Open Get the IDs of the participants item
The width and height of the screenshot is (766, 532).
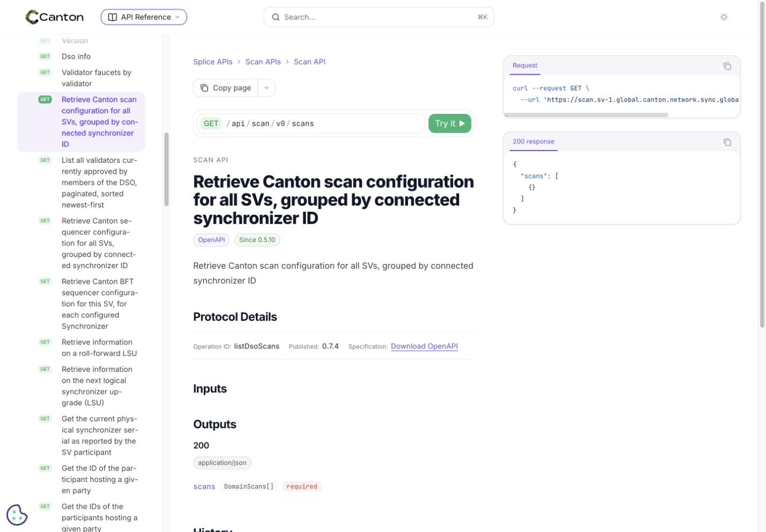tap(81, 517)
